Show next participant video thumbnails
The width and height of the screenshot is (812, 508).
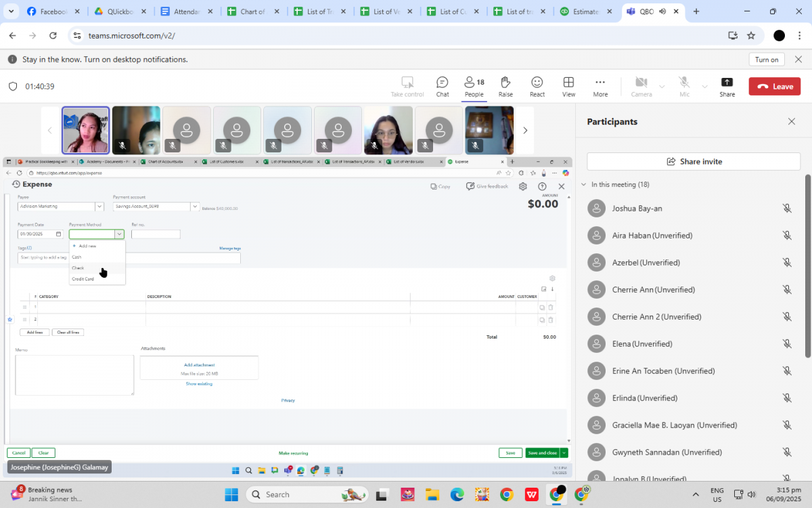point(525,130)
